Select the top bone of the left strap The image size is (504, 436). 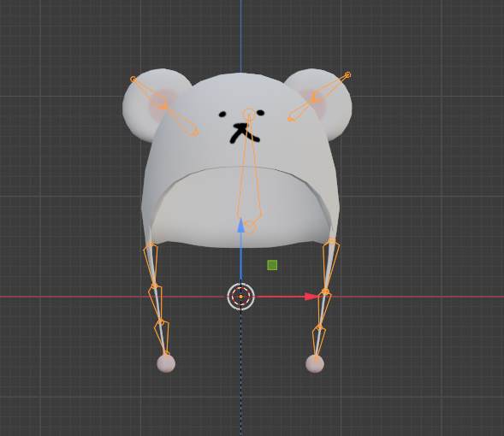[151, 265]
